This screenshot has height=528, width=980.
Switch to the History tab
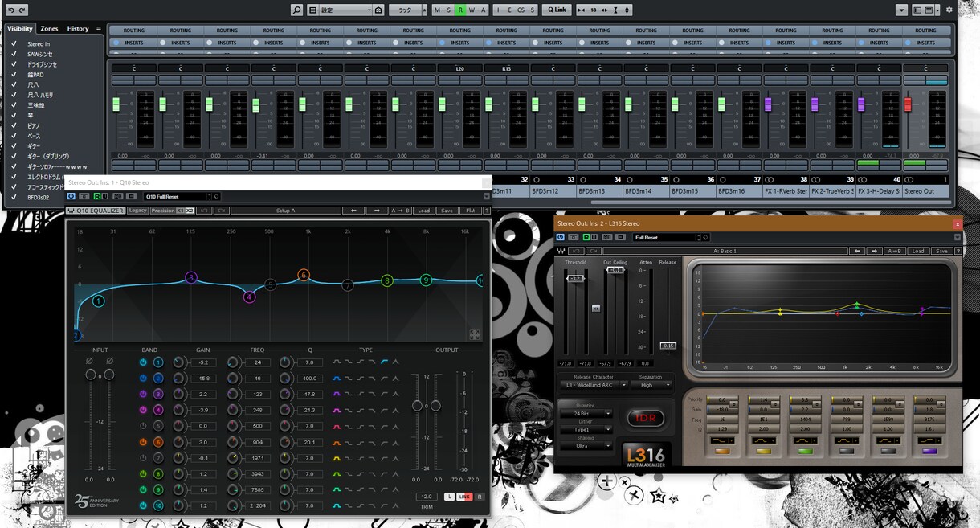[x=78, y=28]
